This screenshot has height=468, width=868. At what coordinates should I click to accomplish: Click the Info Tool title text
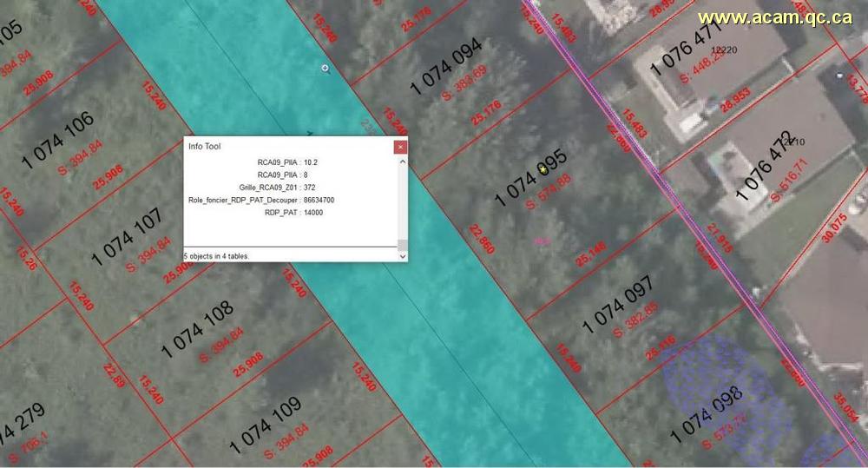(204, 146)
